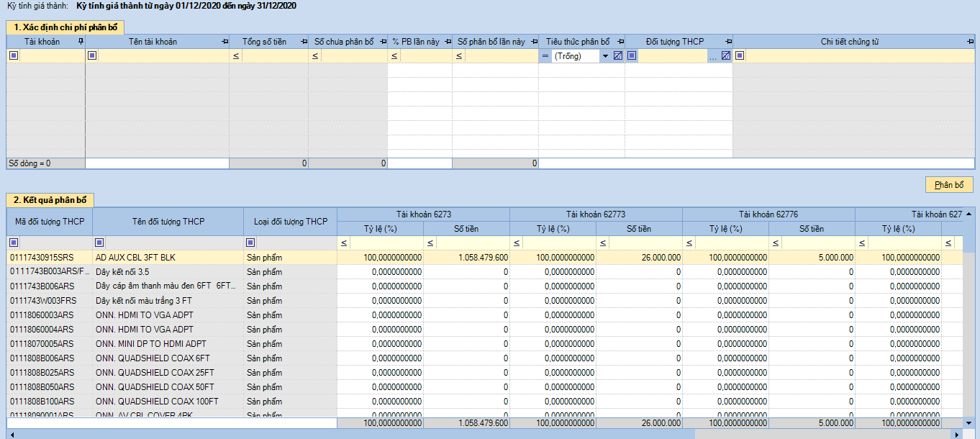Screen dimensions: 980x439
Task: Select row code 01117430915SRS
Action: pyautogui.click(x=50, y=257)
